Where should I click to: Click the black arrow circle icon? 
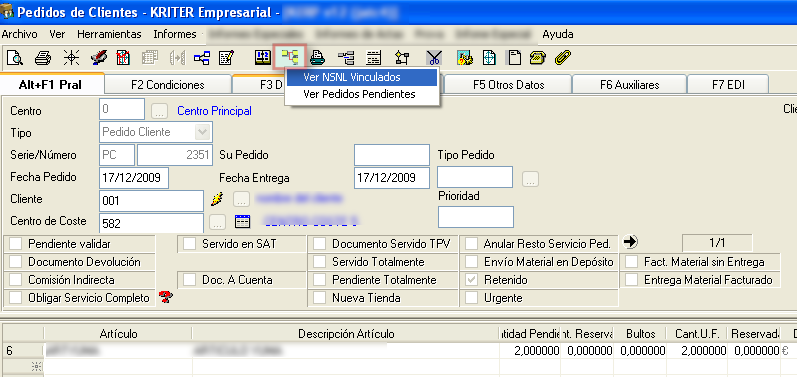tap(630, 242)
